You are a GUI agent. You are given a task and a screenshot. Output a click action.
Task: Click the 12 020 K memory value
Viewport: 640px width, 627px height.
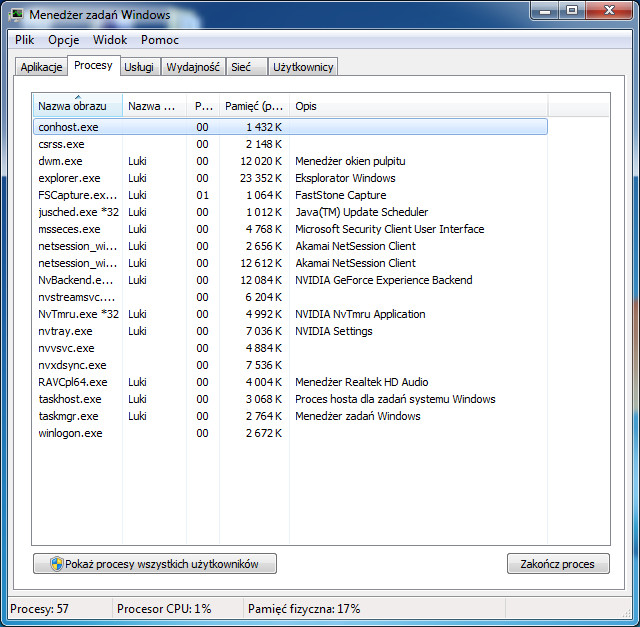coord(261,161)
